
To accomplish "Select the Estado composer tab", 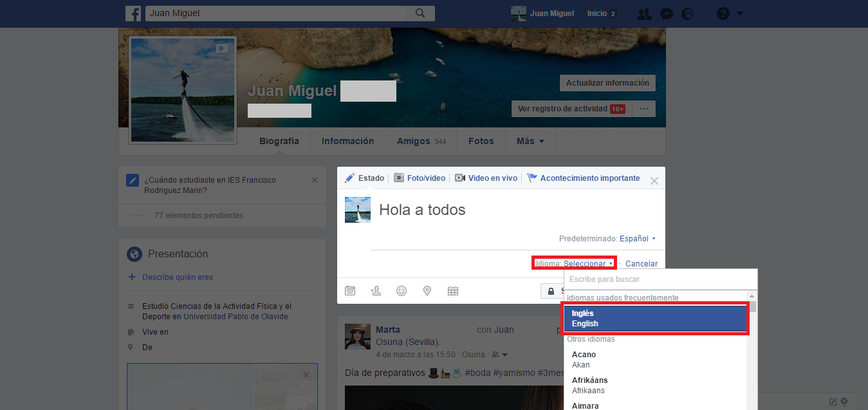I will pos(365,178).
